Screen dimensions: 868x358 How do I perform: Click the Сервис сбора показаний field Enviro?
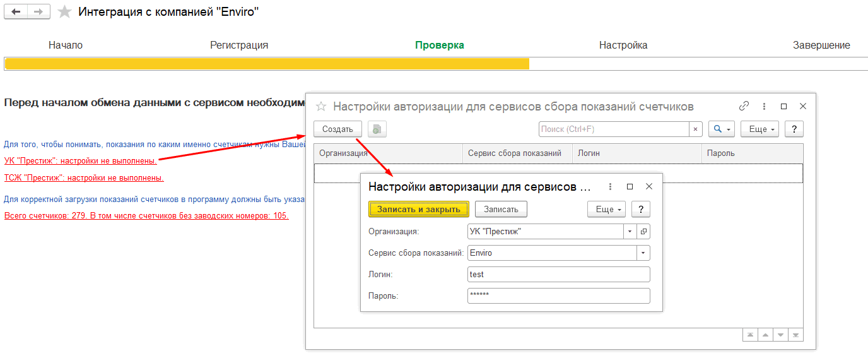point(552,253)
